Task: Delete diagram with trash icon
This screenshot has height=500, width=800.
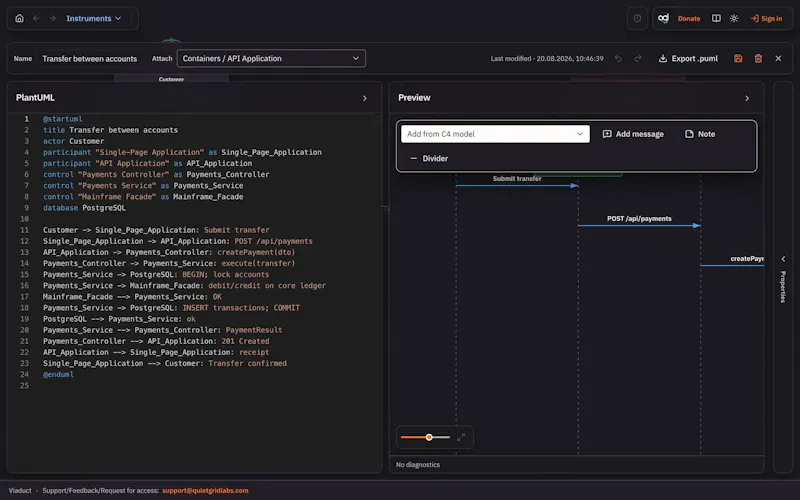Action: click(758, 59)
